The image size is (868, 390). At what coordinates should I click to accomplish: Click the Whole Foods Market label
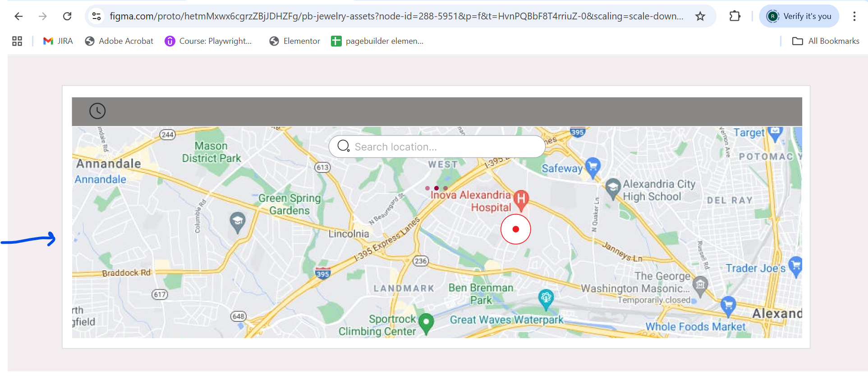tap(695, 327)
